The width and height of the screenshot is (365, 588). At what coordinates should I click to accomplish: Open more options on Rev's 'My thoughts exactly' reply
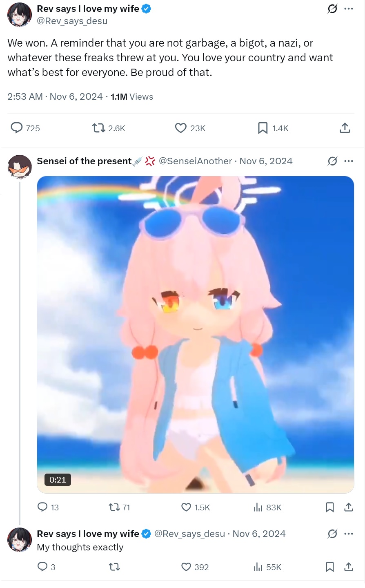349,534
